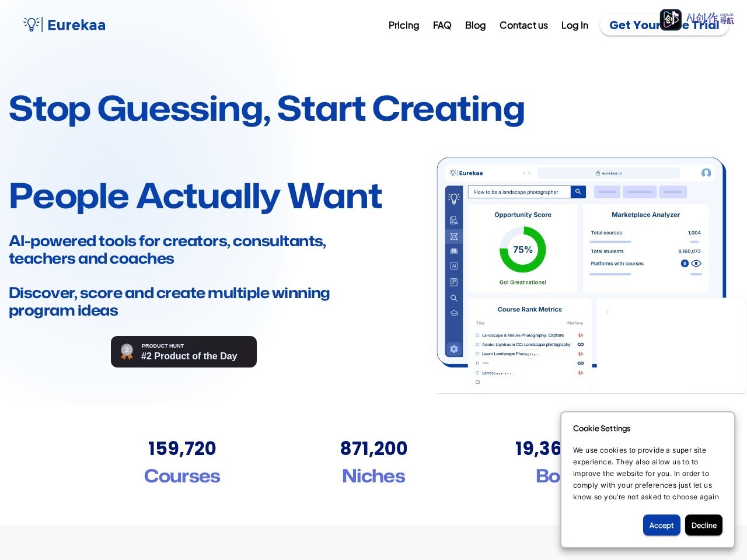
Task: Select the highlighted focus-frame icon in dashboard sidebar
Action: tap(453, 236)
